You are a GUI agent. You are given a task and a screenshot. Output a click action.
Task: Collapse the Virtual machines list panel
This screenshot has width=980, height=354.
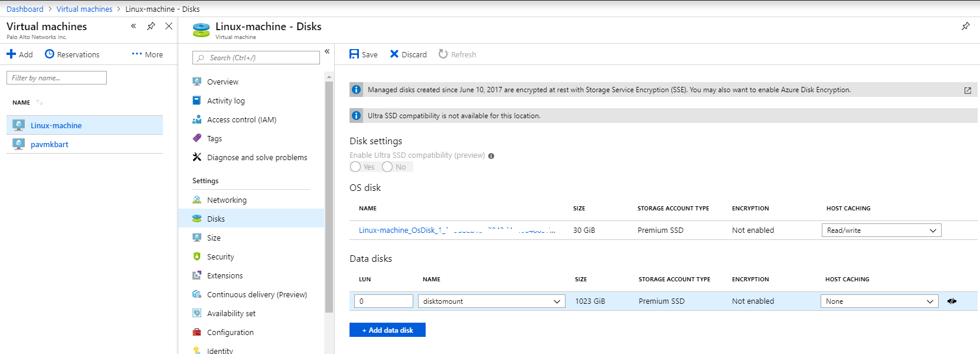tap(133, 26)
